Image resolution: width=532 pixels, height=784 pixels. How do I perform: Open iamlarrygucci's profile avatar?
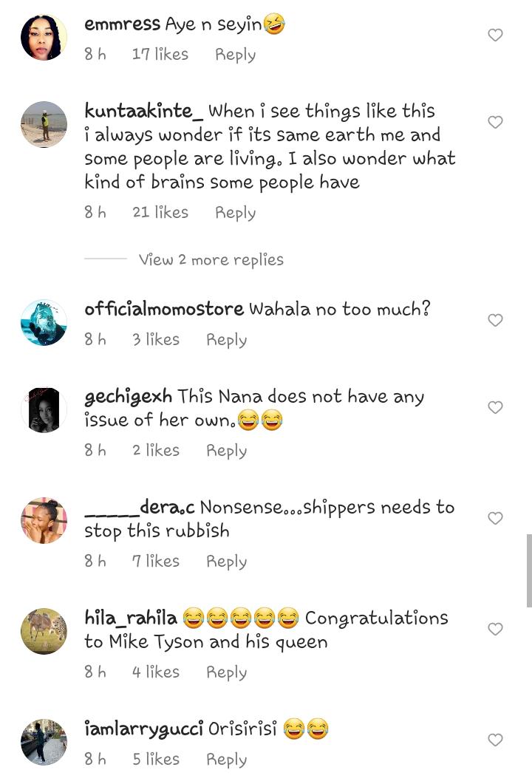tap(44, 742)
